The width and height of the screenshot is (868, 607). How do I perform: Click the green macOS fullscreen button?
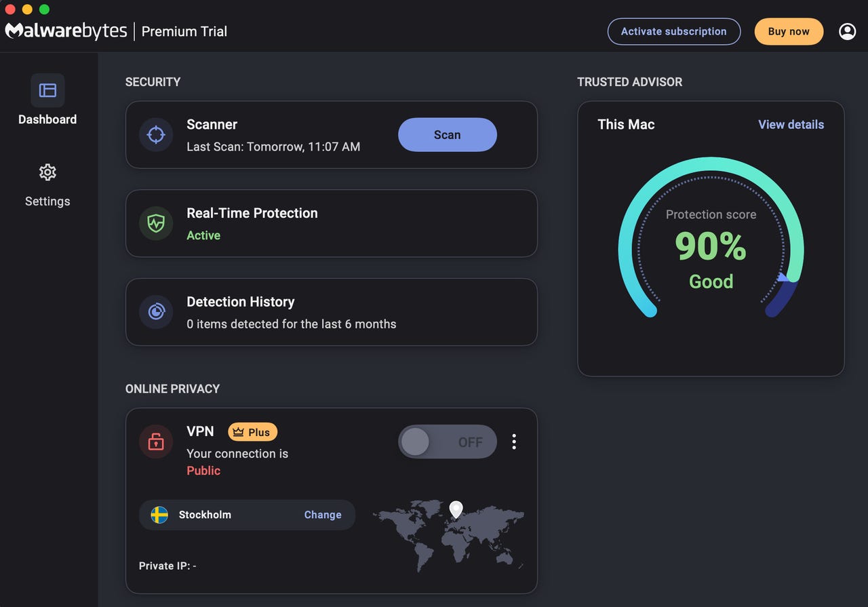tap(44, 9)
